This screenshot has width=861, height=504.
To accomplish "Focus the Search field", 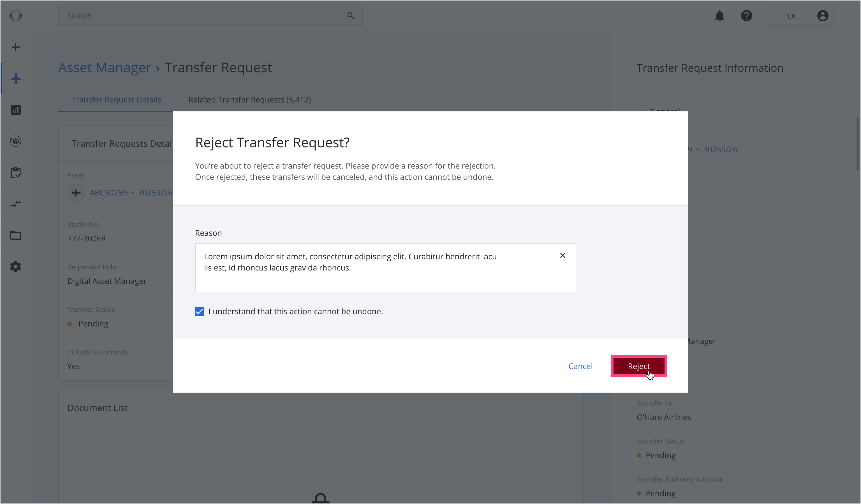I will 211,16.
